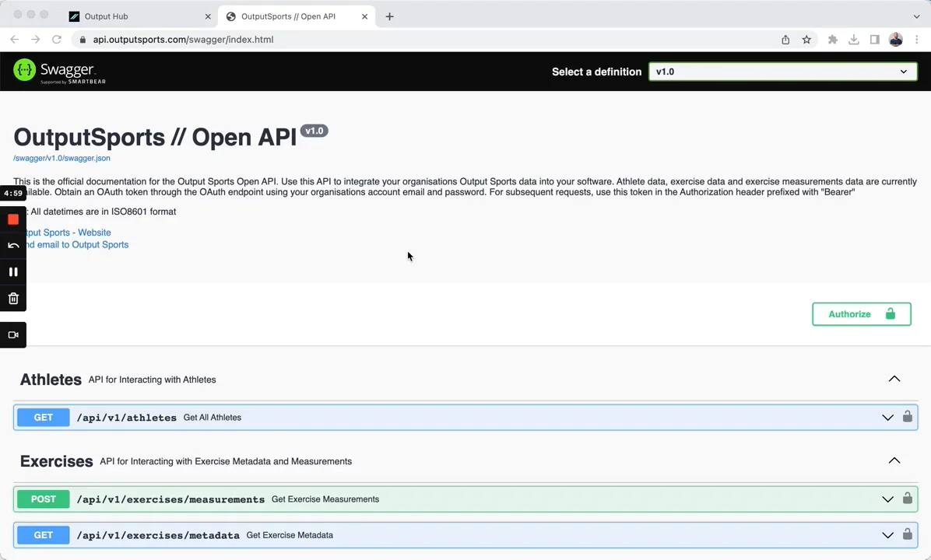Expand the GET /api/v1/athletes endpoint arrow
This screenshot has height=560, width=931.
pyautogui.click(x=887, y=418)
